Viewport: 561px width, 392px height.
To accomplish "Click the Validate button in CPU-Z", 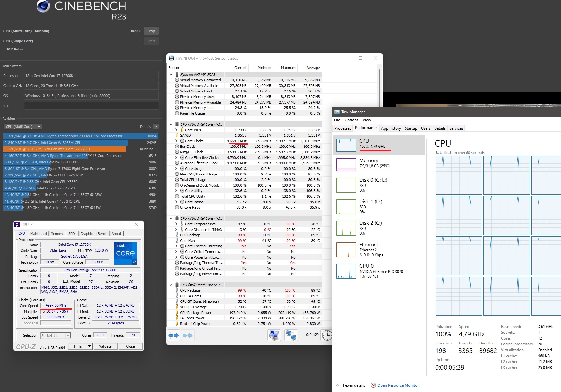I will tap(105, 346).
